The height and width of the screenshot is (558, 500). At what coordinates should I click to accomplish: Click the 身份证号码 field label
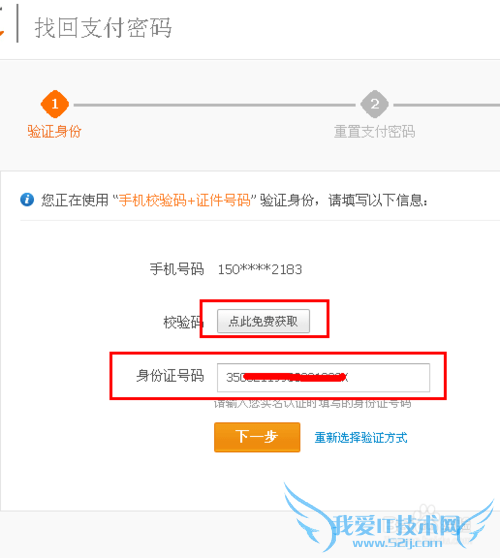(170, 375)
